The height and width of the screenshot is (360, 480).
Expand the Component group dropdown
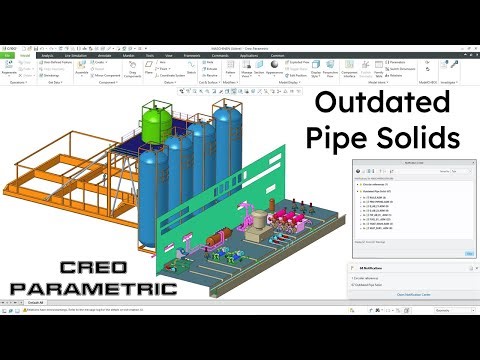tap(108, 82)
